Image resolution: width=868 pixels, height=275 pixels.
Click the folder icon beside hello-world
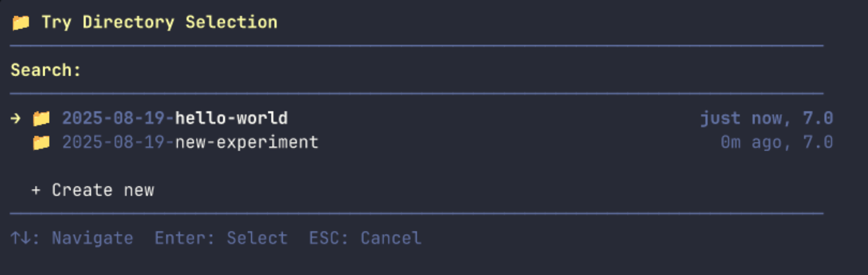coord(41,118)
